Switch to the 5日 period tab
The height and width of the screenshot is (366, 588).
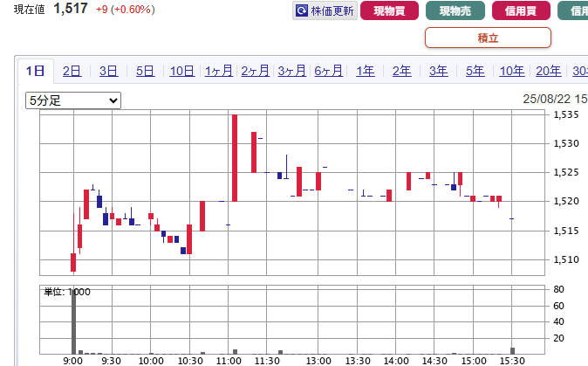[145, 71]
